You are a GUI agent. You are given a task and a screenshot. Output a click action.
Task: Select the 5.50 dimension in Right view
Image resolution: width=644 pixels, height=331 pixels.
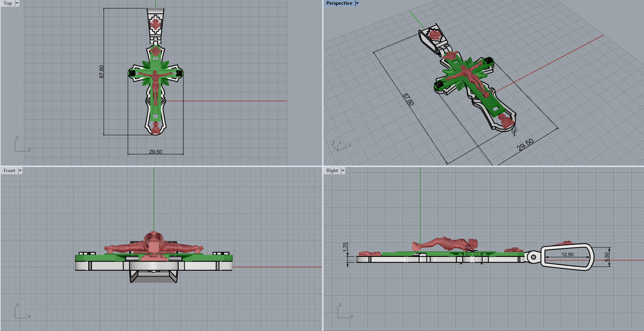(x=607, y=257)
